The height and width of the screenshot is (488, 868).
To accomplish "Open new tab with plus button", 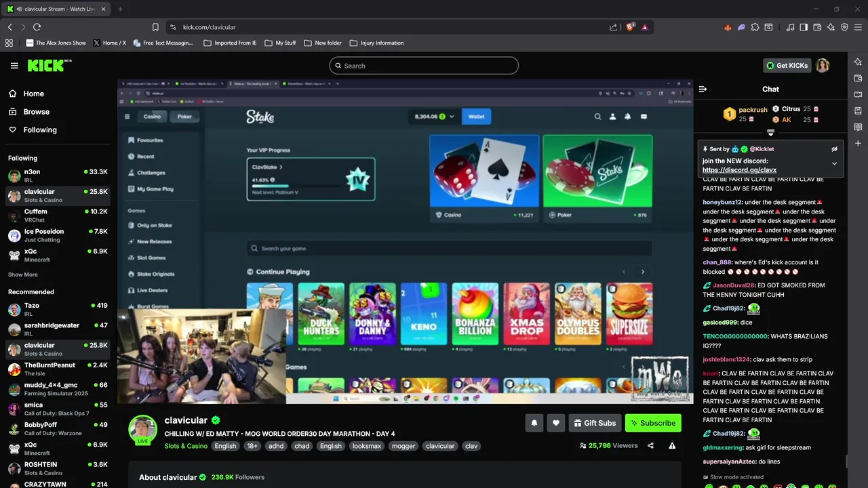I will pyautogui.click(x=120, y=9).
